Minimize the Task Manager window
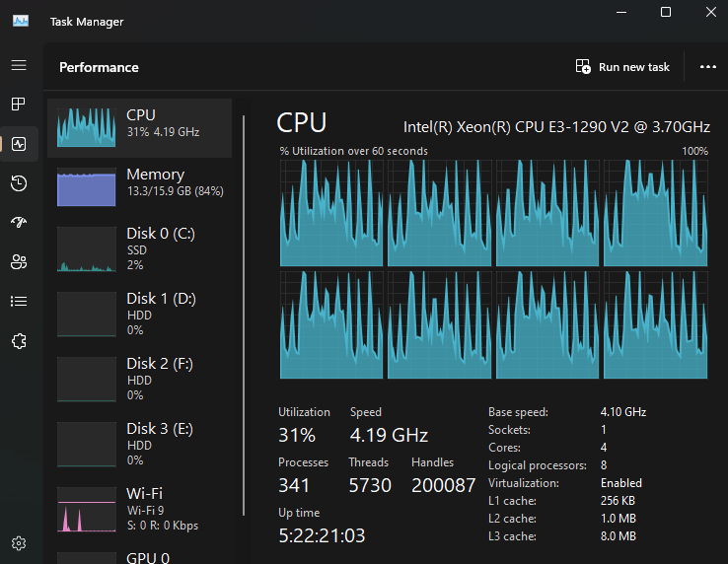The width and height of the screenshot is (728, 564). [621, 12]
